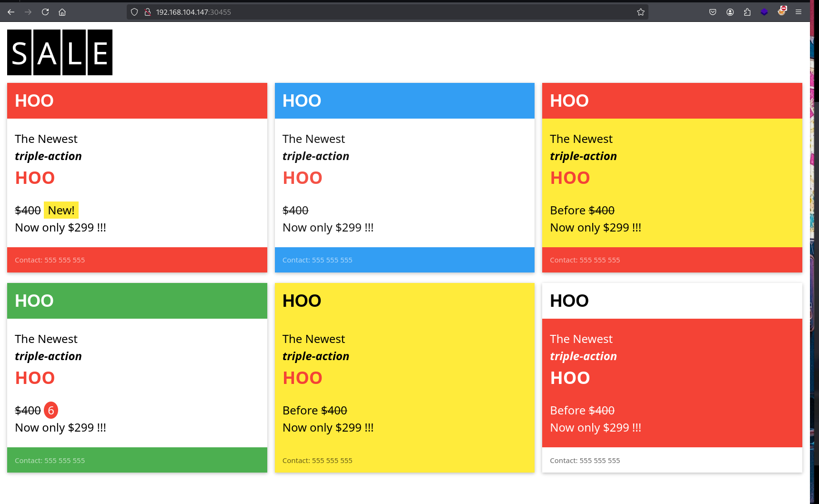Viewport: 819px width, 504px height.
Task: Open the Pocket save icon
Action: pyautogui.click(x=713, y=12)
